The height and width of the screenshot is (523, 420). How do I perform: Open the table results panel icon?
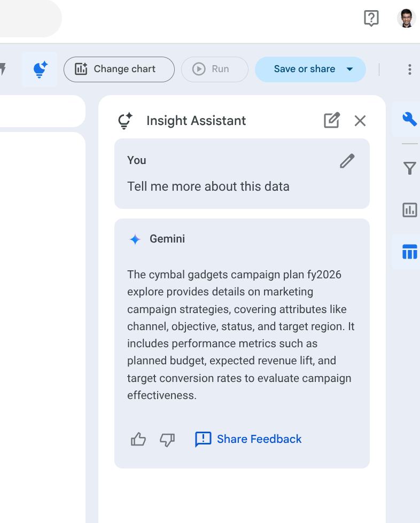click(409, 252)
